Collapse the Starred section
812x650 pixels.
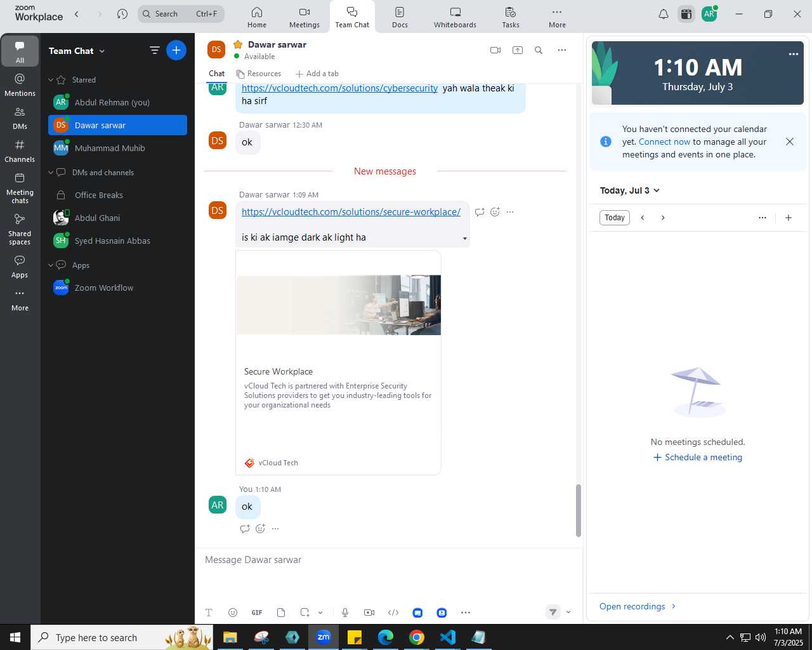(x=51, y=80)
